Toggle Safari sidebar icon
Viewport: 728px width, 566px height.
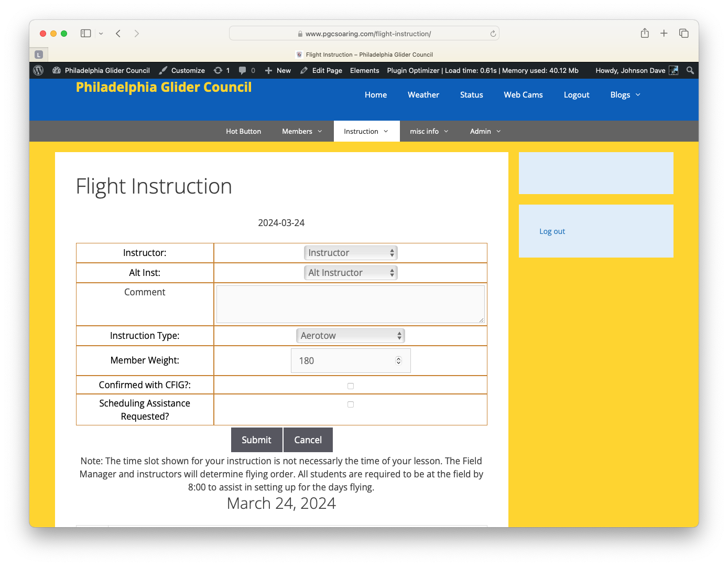tap(86, 34)
